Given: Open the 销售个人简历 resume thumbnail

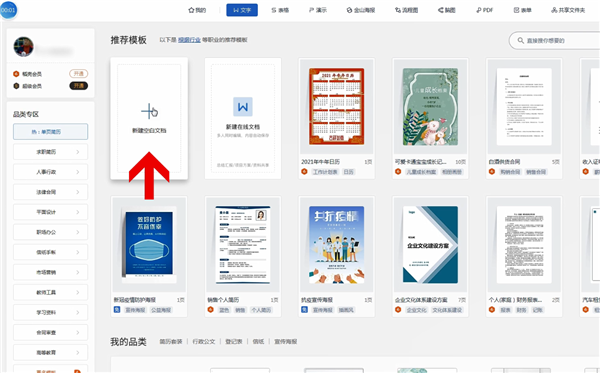Looking at the screenshot, I should pyautogui.click(x=243, y=245).
